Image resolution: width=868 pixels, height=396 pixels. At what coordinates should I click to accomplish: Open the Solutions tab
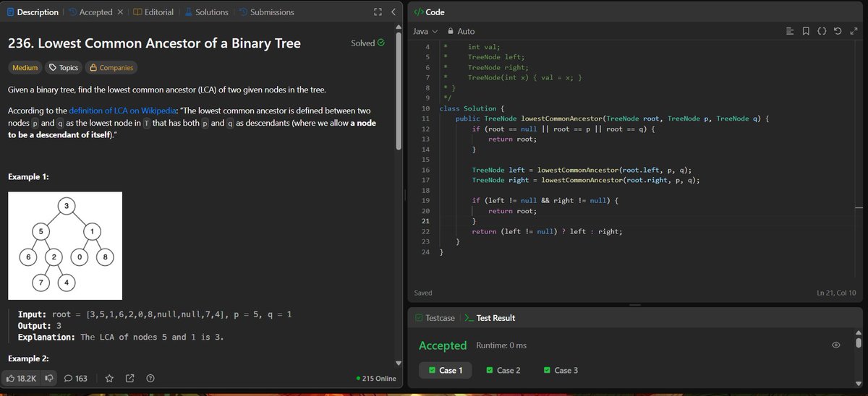tap(206, 12)
